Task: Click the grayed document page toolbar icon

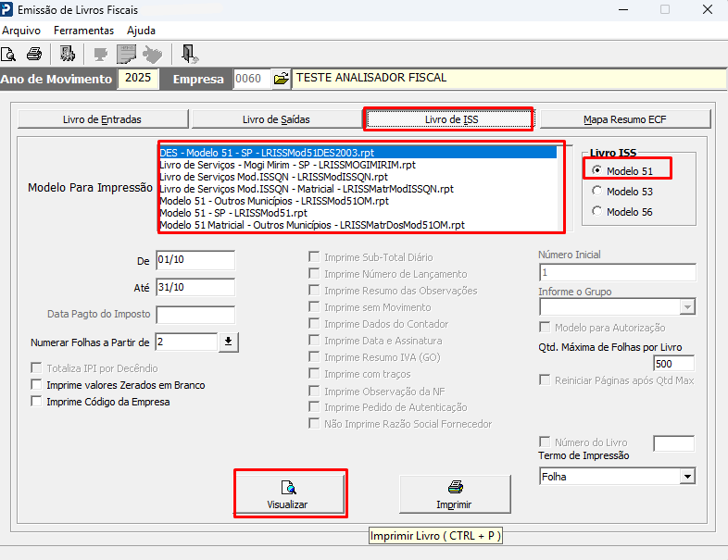Action: [x=126, y=55]
